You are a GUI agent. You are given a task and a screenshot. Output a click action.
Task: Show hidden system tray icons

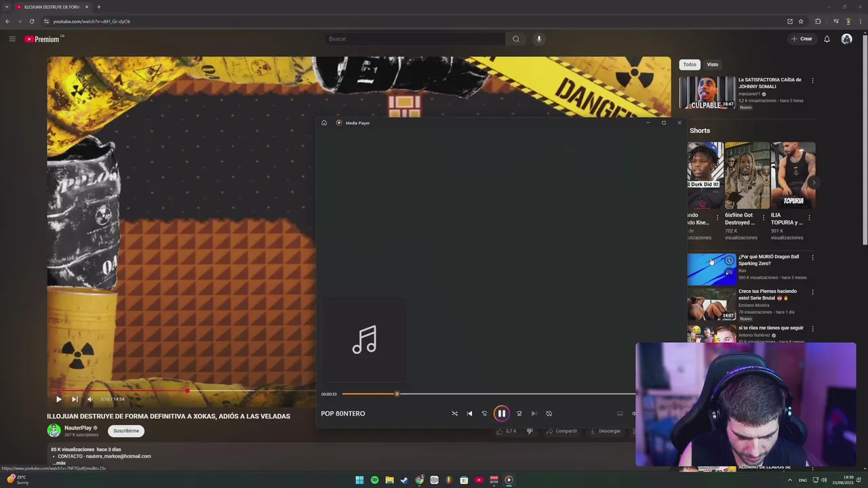[790, 480]
